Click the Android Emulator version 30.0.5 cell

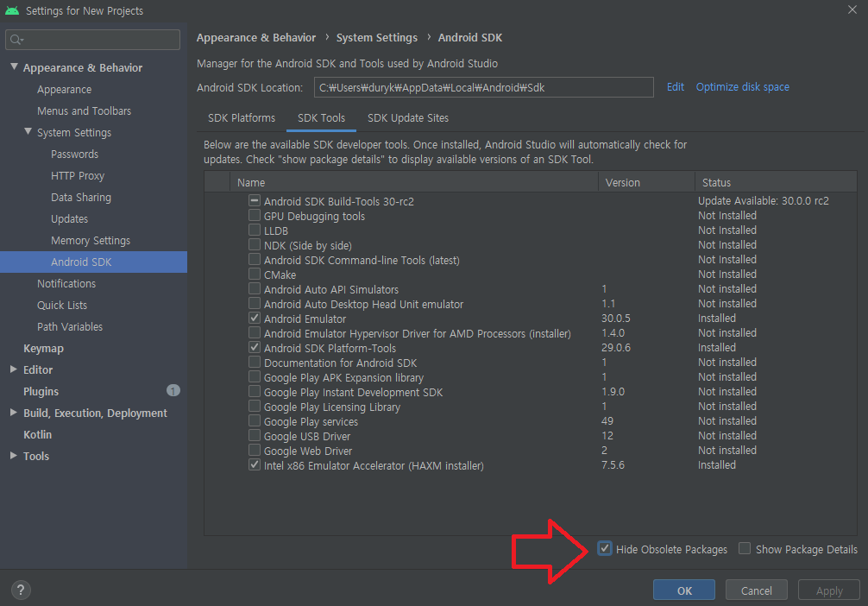616,318
